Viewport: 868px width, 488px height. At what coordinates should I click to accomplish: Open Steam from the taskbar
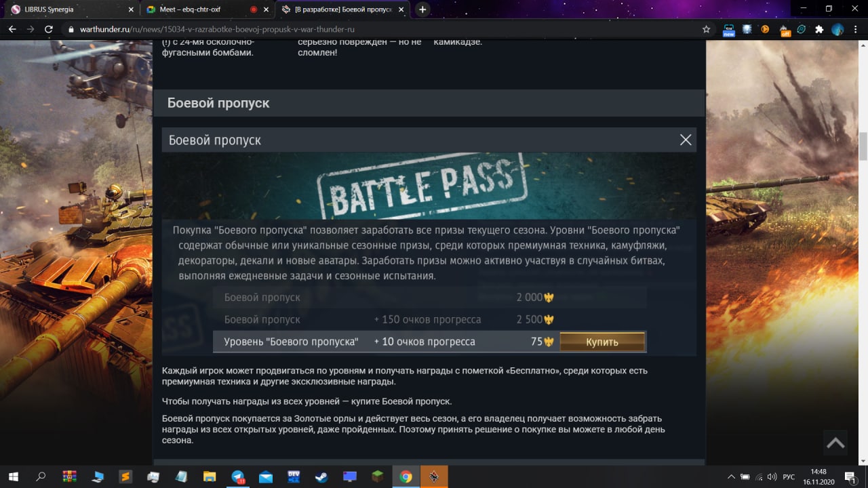pos(321,476)
